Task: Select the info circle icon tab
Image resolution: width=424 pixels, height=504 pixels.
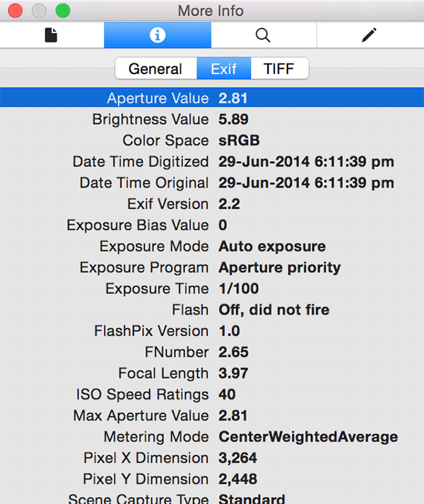Action: [x=158, y=35]
